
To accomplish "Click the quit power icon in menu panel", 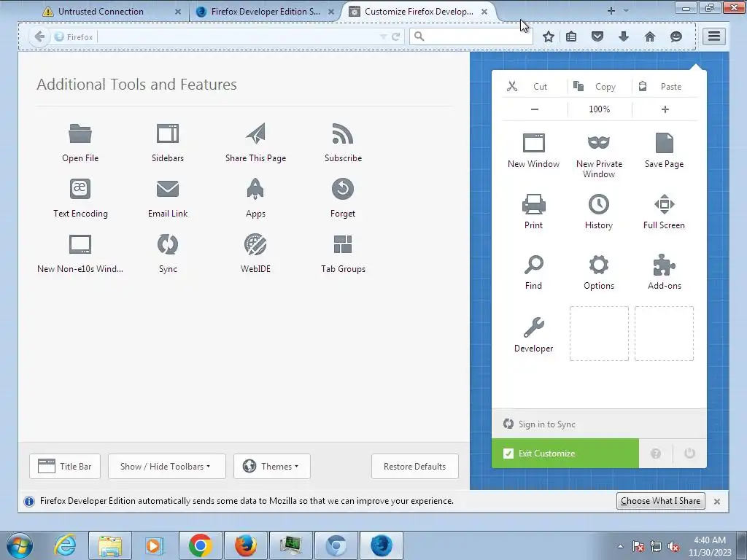I will [689, 454].
